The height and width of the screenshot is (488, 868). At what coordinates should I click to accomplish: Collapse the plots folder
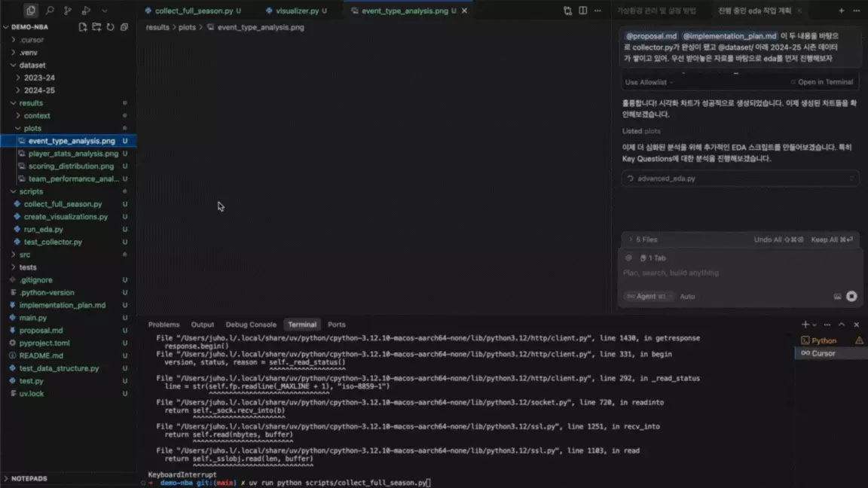point(18,128)
